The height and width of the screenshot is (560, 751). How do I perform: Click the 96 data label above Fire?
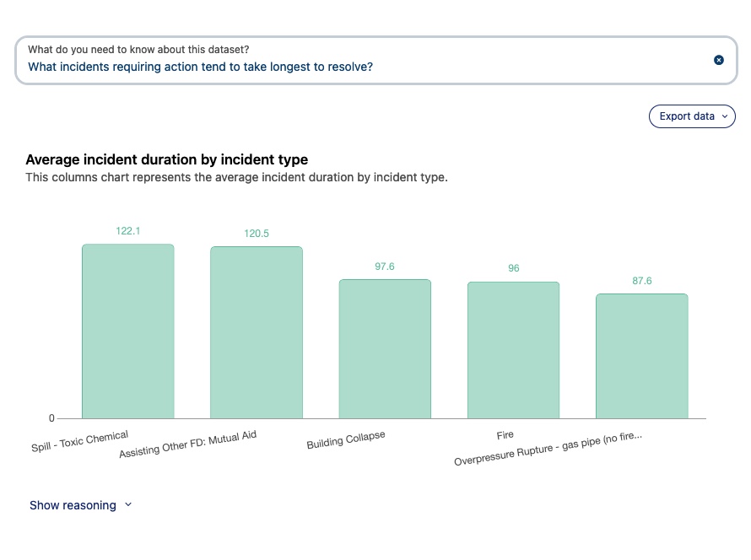tap(514, 268)
